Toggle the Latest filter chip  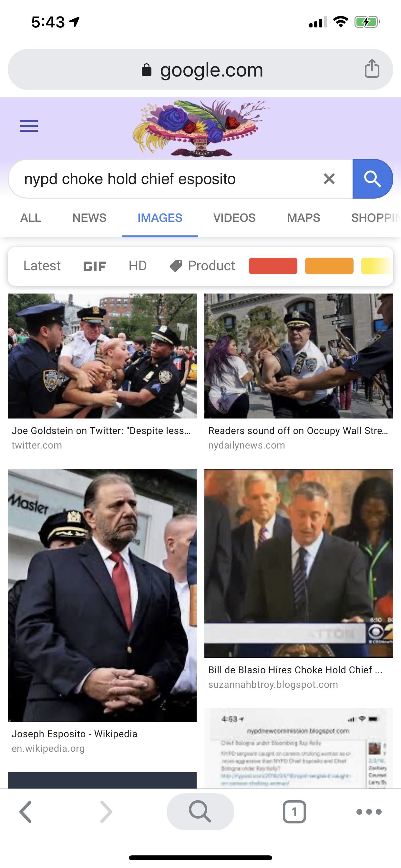(42, 266)
